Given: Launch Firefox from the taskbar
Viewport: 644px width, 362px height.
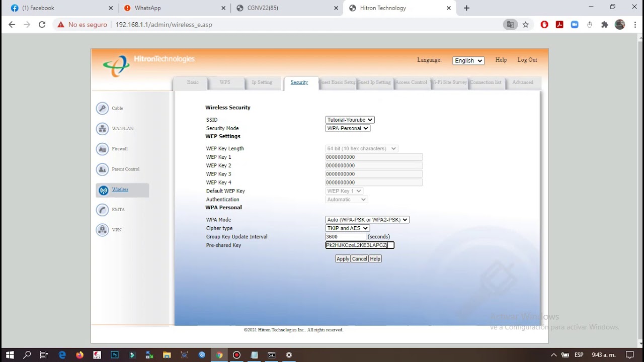Looking at the screenshot, I should point(79,355).
